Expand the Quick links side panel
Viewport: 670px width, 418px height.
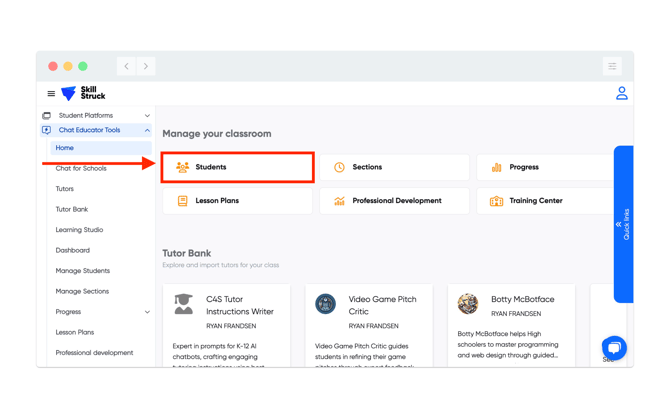click(x=623, y=224)
